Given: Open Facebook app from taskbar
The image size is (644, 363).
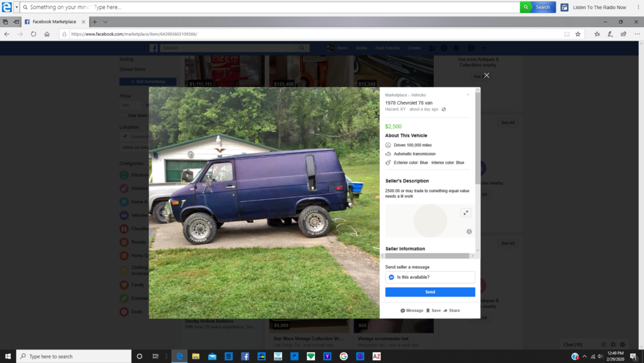Looking at the screenshot, I should [x=245, y=356].
